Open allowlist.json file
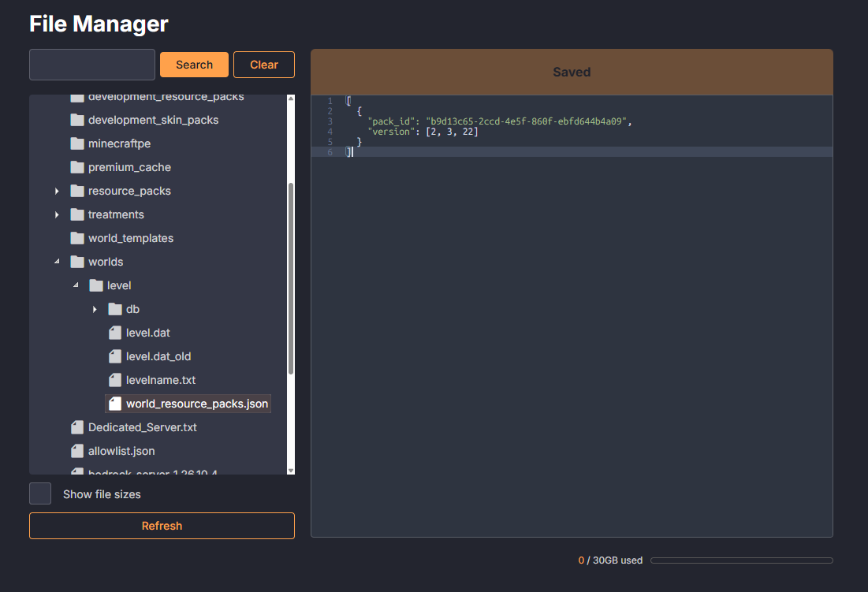868x592 pixels. 121,451
